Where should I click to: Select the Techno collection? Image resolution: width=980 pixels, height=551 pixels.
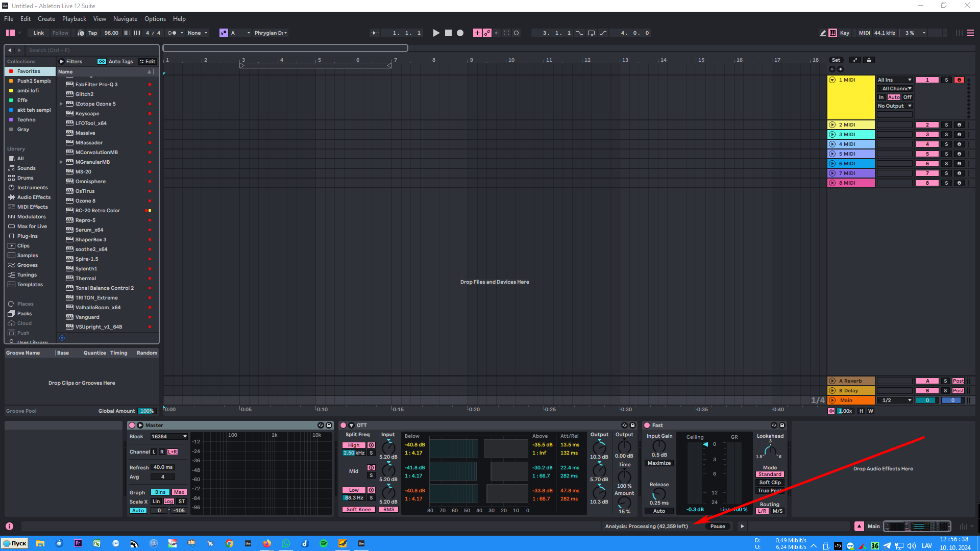tap(30, 120)
